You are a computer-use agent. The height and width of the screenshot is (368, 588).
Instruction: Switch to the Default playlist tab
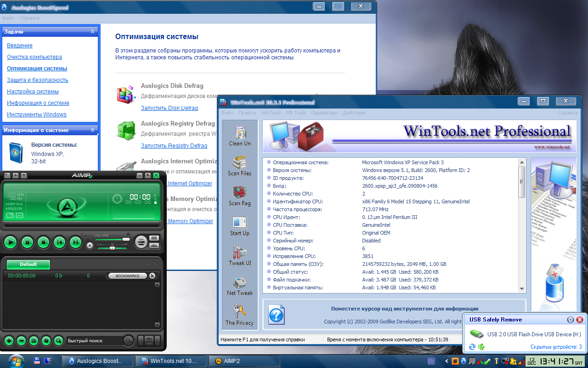28,264
